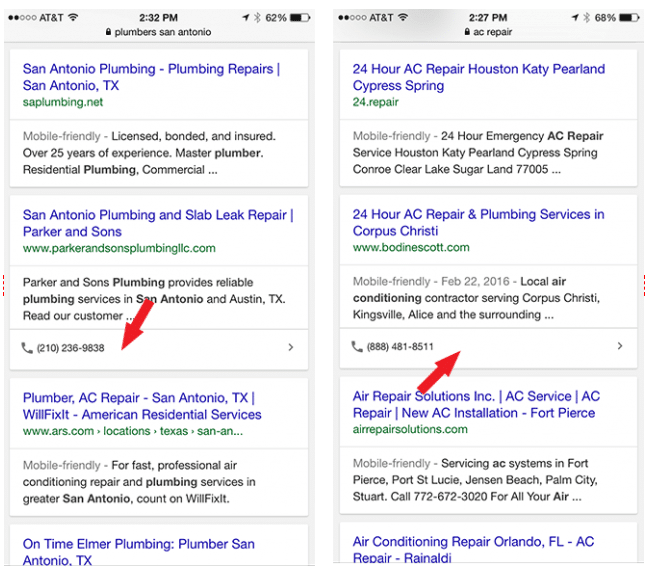Screen dimensions: 650x574
Task: Open chevron in the (888) 481-8511 call row
Action: pos(620,346)
